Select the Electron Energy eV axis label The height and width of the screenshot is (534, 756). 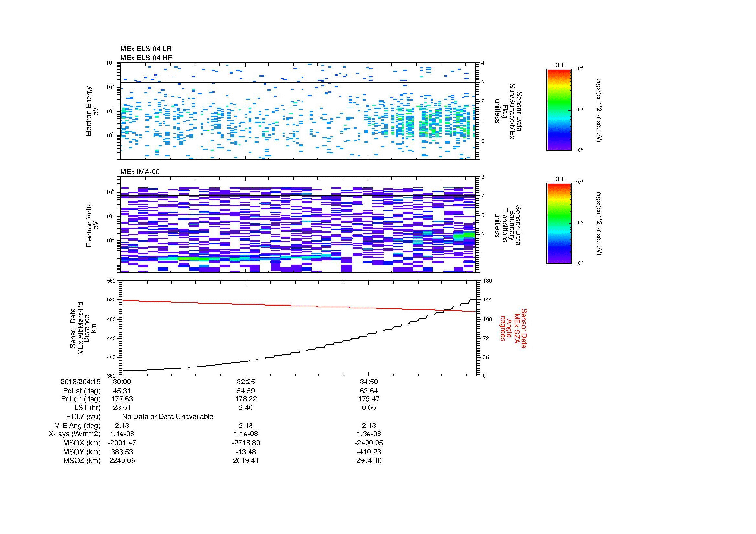point(92,111)
